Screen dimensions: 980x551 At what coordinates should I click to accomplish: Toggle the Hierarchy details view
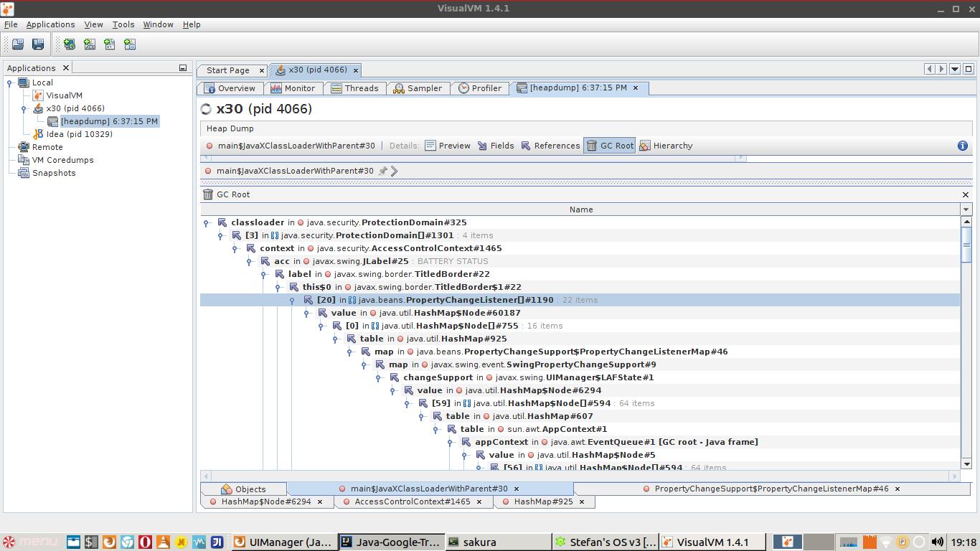(665, 146)
